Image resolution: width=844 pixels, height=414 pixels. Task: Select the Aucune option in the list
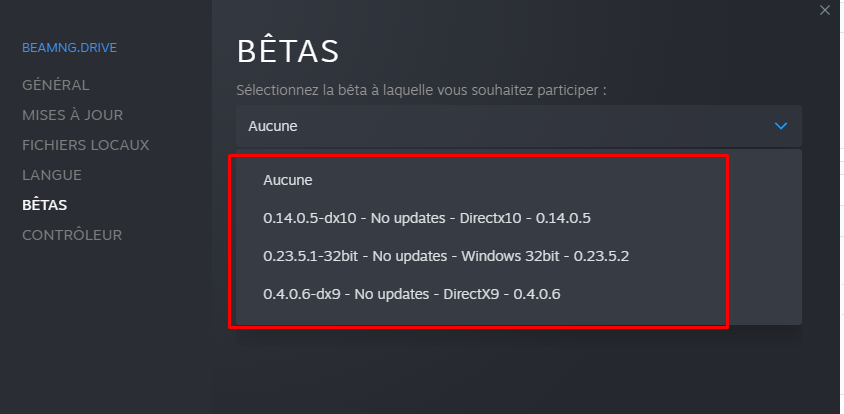(287, 180)
